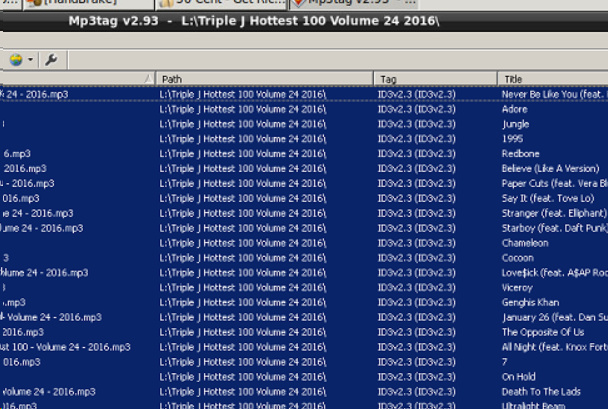
Task: Select filename 'Volume 24 - 2016.mp3' in Death To The Lads row
Action: tap(48, 392)
